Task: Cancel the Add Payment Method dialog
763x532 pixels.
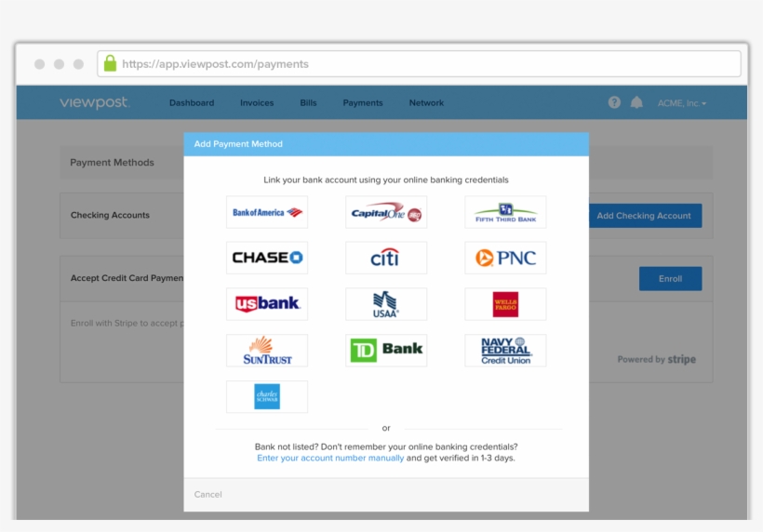Action: pyautogui.click(x=207, y=494)
